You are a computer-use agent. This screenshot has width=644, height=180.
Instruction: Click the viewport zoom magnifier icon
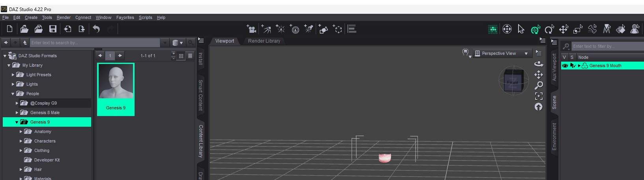click(x=539, y=85)
